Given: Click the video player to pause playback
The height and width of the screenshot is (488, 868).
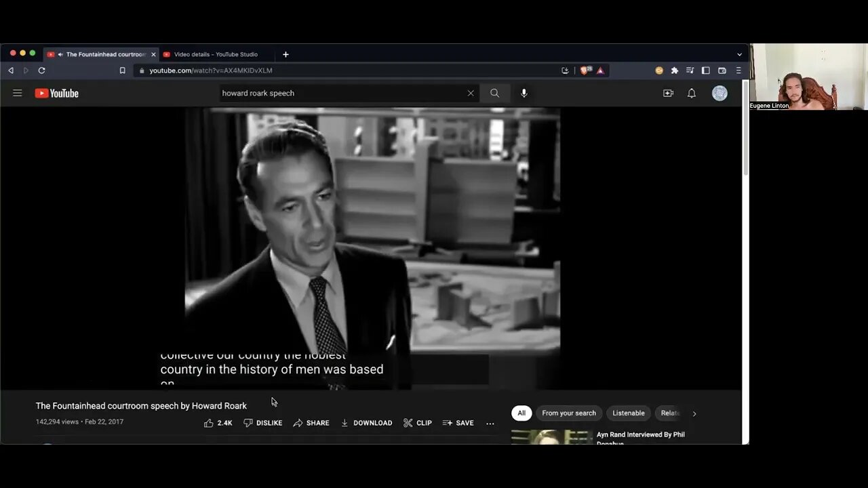Looking at the screenshot, I should click(x=372, y=248).
